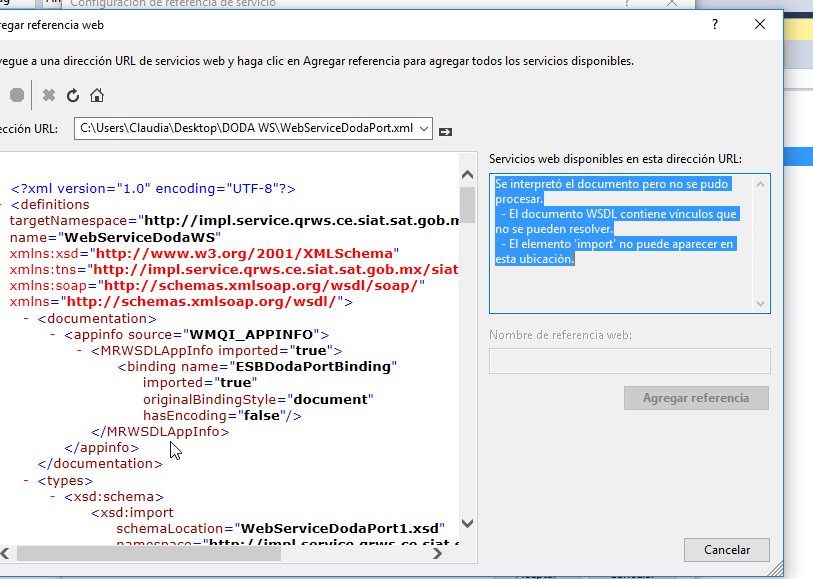Click Agregar referencia button
Viewport: 813px width, 579px height.
click(x=696, y=398)
